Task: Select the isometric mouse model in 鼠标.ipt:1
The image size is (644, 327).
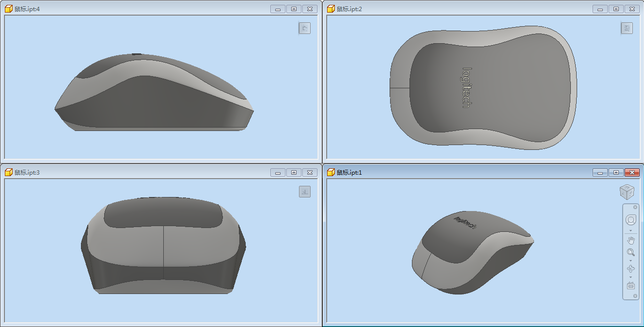Action: [x=472, y=252]
